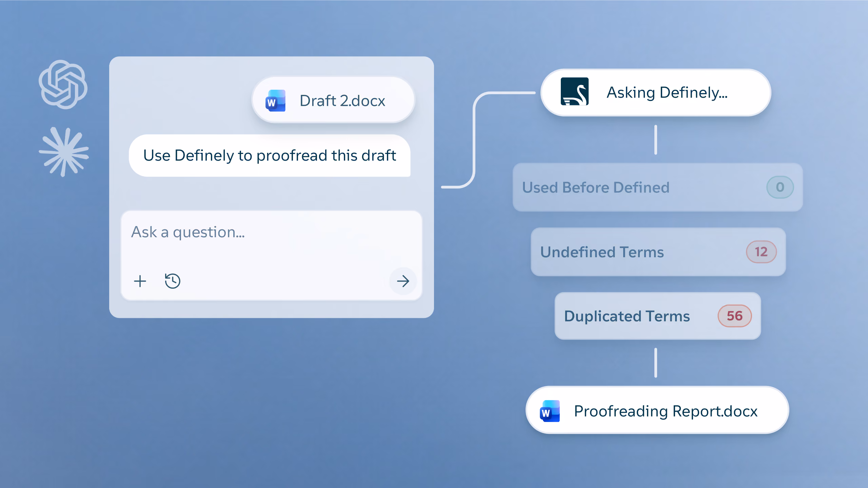Screen dimensions: 868x488
Task: Click the 12 count badge
Action: point(761,252)
